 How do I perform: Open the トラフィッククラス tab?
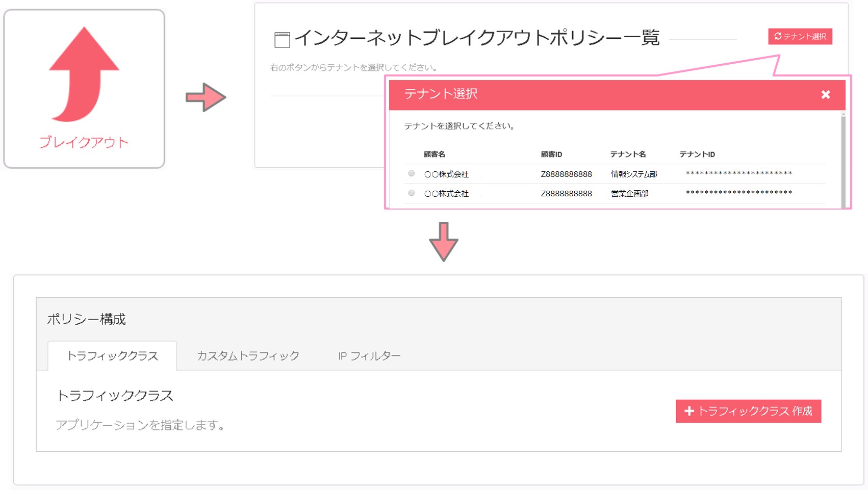tap(112, 356)
